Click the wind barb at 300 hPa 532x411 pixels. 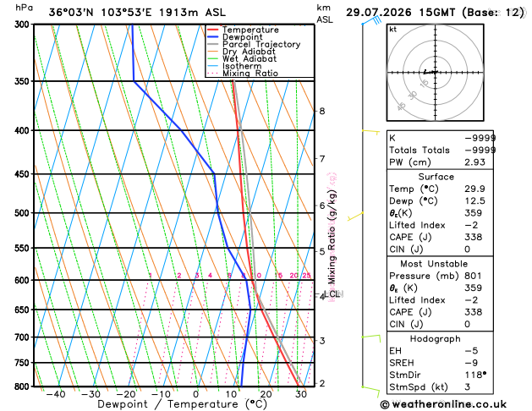372,20
